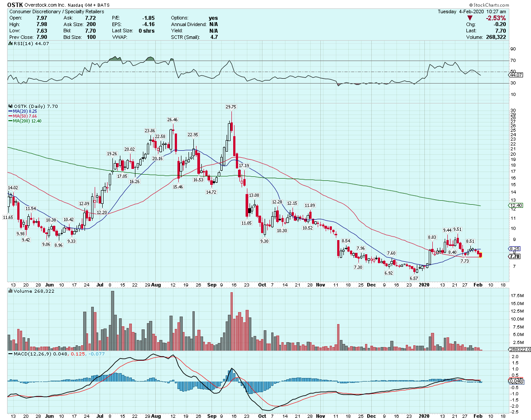The image size is (531, 420).
Task: Click the Options value 'yes'
Action: click(213, 18)
